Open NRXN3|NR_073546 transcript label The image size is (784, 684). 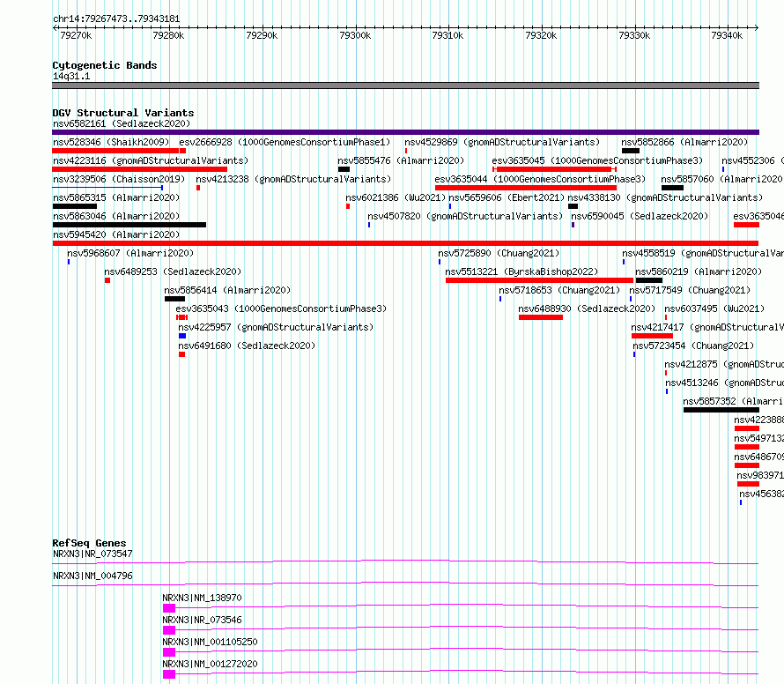pos(202,620)
